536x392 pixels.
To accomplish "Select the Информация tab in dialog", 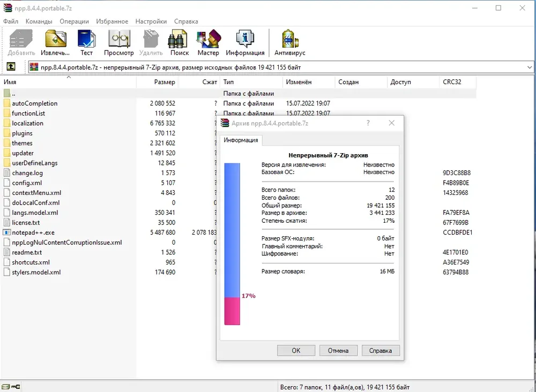I will (x=241, y=140).
